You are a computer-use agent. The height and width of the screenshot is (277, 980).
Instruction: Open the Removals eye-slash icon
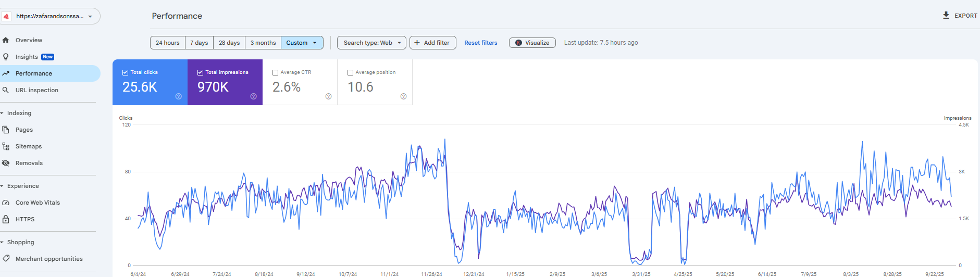click(6, 163)
